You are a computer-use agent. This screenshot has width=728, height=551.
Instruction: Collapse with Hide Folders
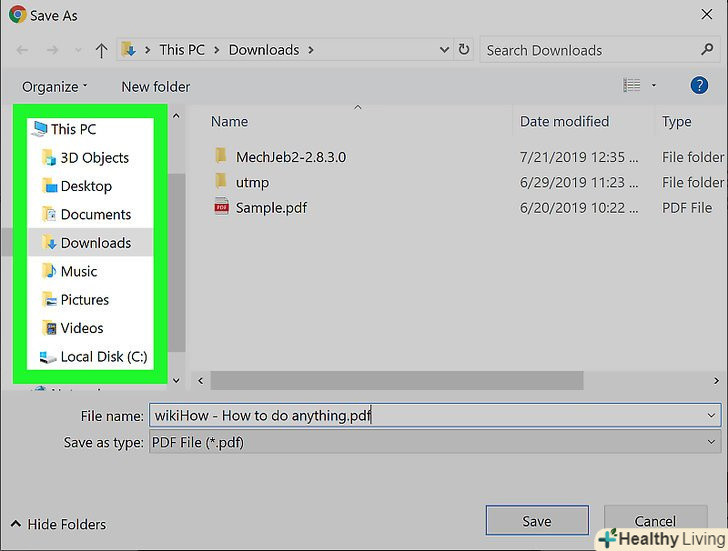pyautogui.click(x=58, y=525)
